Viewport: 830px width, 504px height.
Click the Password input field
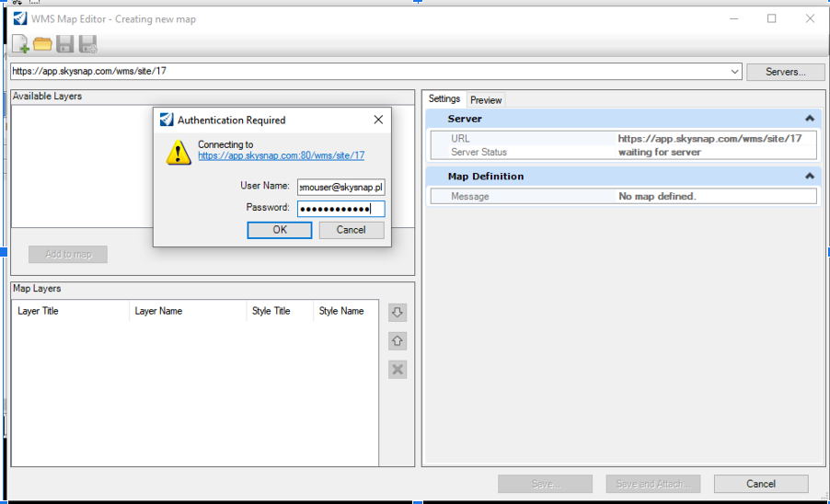(340, 209)
